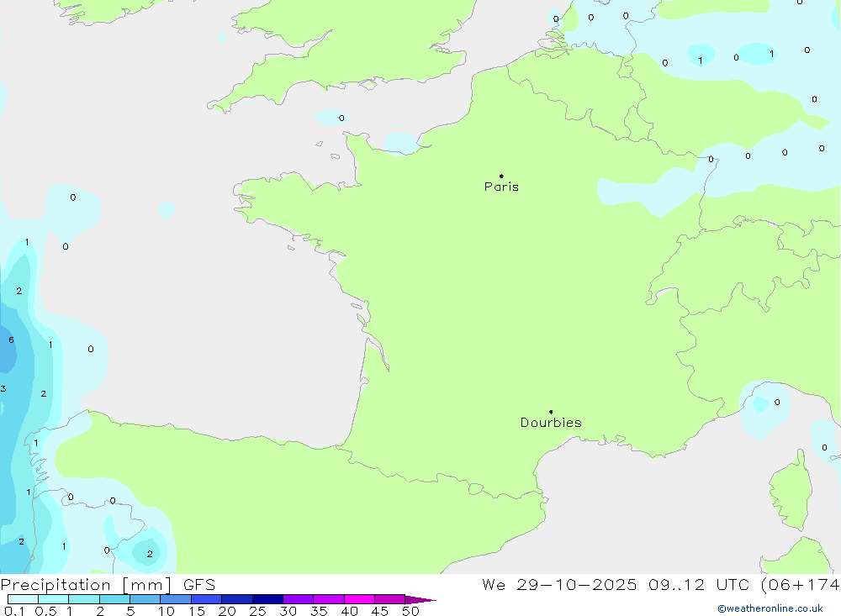Pick the violet legend swatch between 25 and 30
The width and height of the screenshot is (841, 616).
tap(267, 599)
